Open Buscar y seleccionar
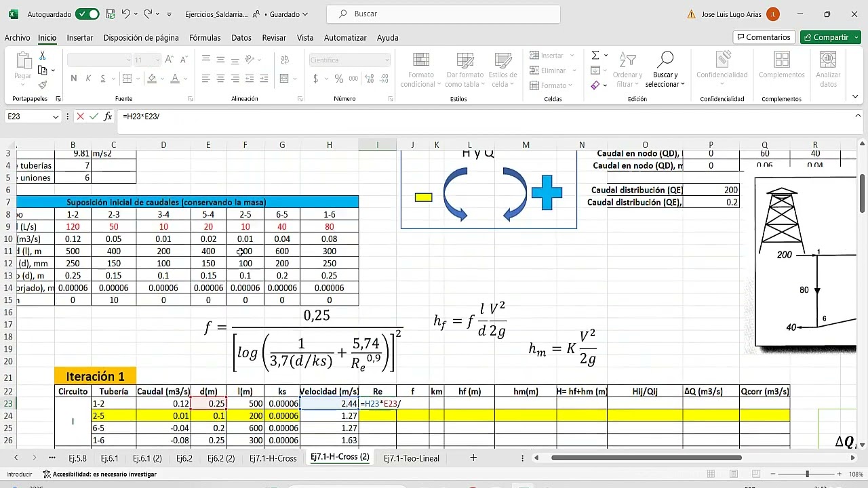The image size is (868, 488). tap(665, 70)
